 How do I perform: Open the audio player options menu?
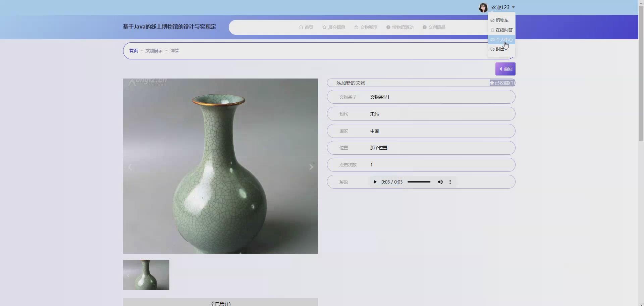[x=450, y=182]
